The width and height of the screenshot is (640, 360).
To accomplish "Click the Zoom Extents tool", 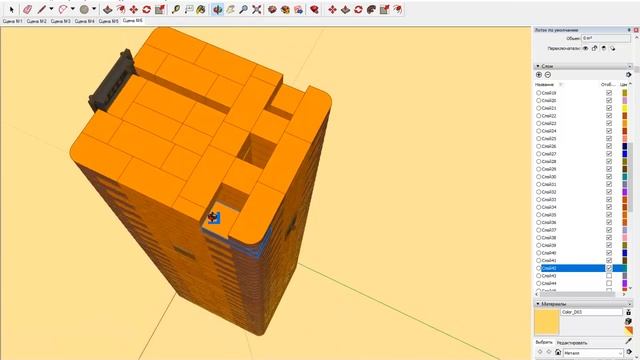I will pos(256,9).
